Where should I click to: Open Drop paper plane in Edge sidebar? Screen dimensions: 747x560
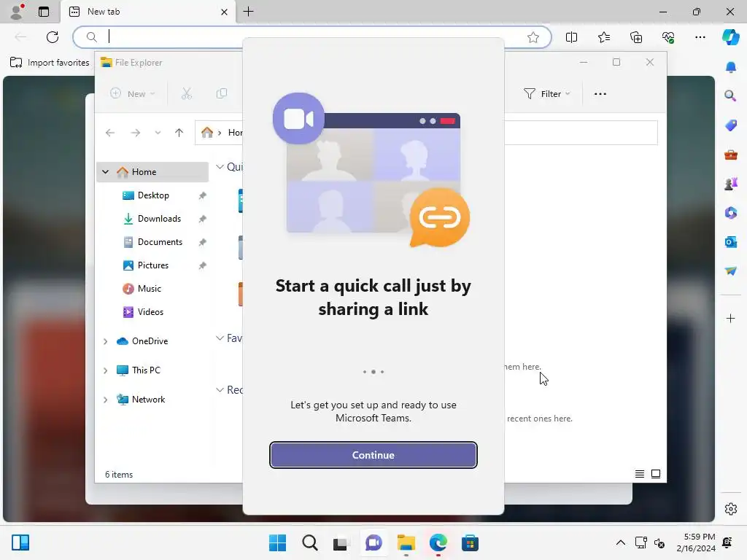[x=730, y=271]
